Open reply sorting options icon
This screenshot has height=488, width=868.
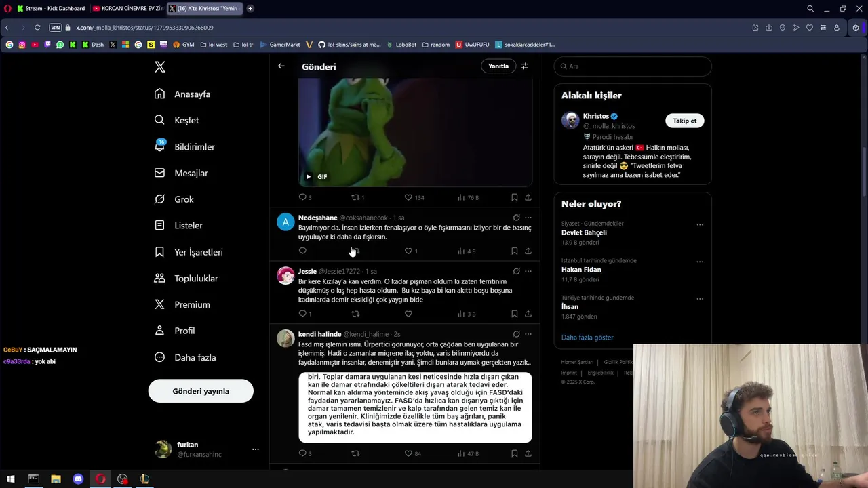tap(524, 66)
